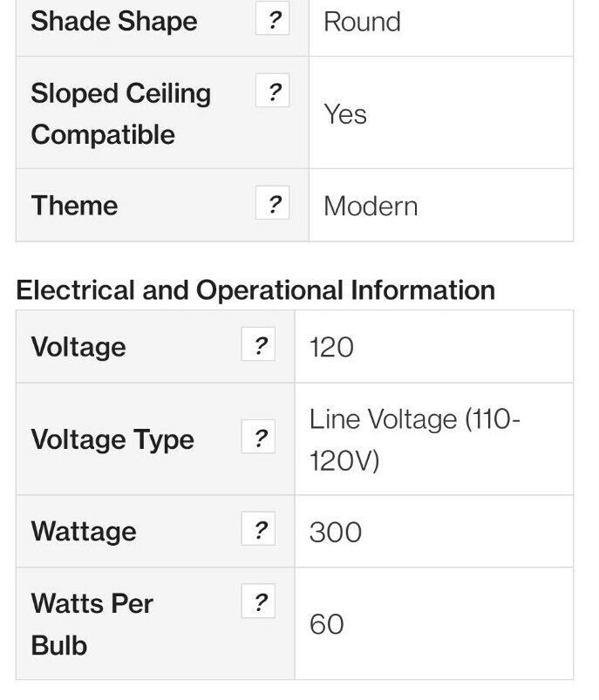
Task: Select the Shade Shape label
Action: pyautogui.click(x=114, y=21)
